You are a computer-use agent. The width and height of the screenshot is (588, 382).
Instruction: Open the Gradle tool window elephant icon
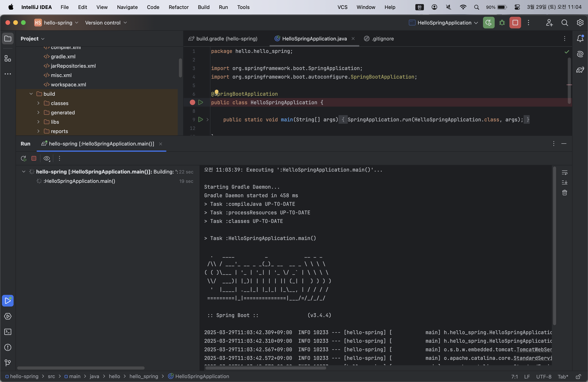point(580,70)
